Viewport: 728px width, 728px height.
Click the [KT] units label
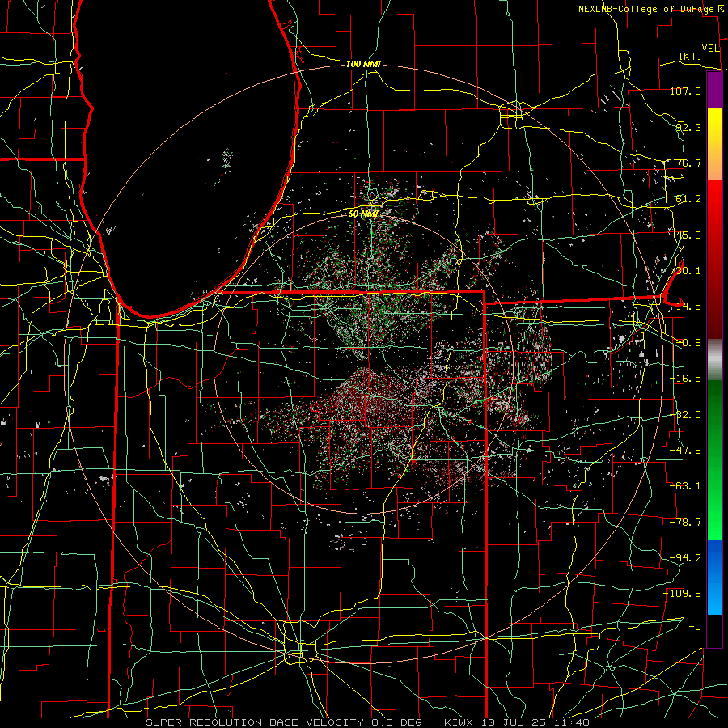tap(691, 56)
